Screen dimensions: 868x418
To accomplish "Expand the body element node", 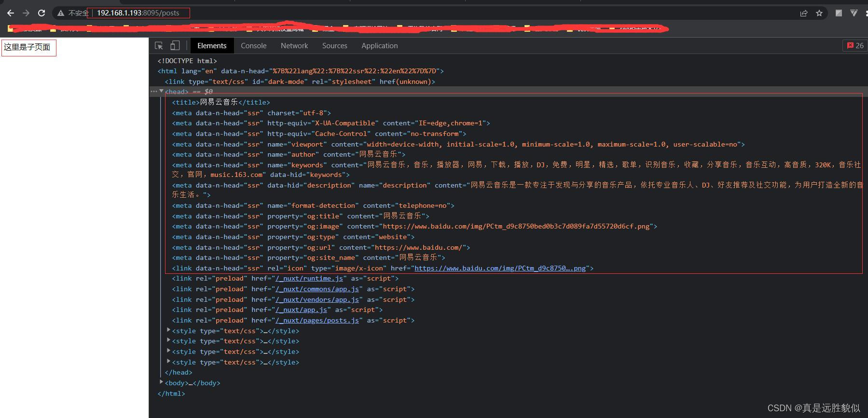I will [x=161, y=382].
